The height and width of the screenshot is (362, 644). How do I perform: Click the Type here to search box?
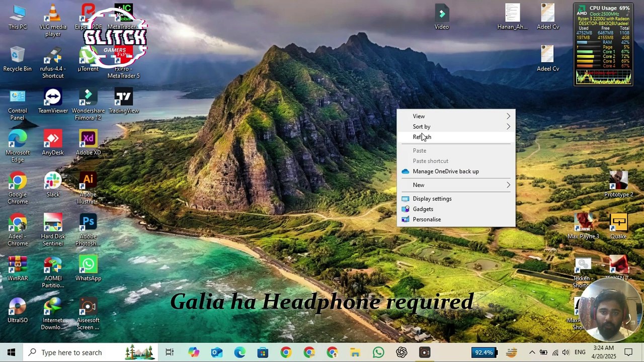pos(71,352)
